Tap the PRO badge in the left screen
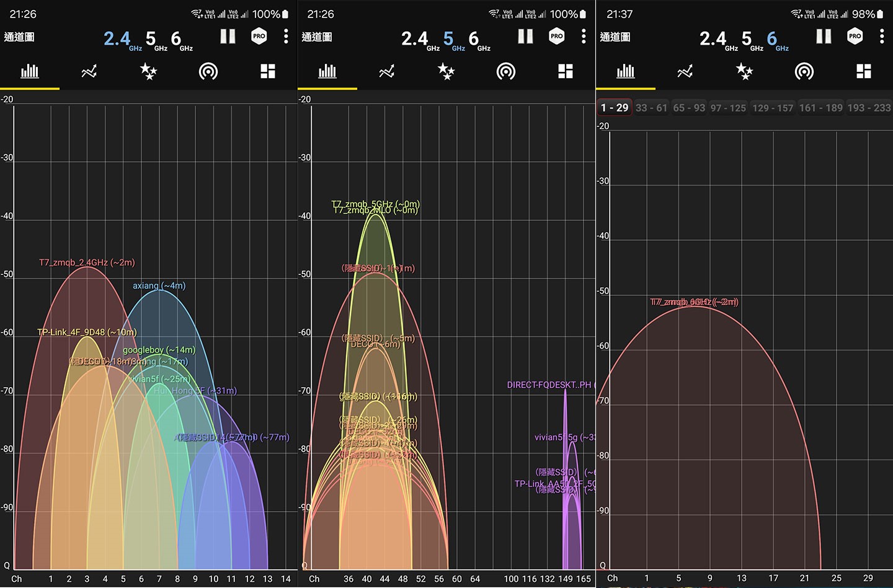 pos(259,37)
